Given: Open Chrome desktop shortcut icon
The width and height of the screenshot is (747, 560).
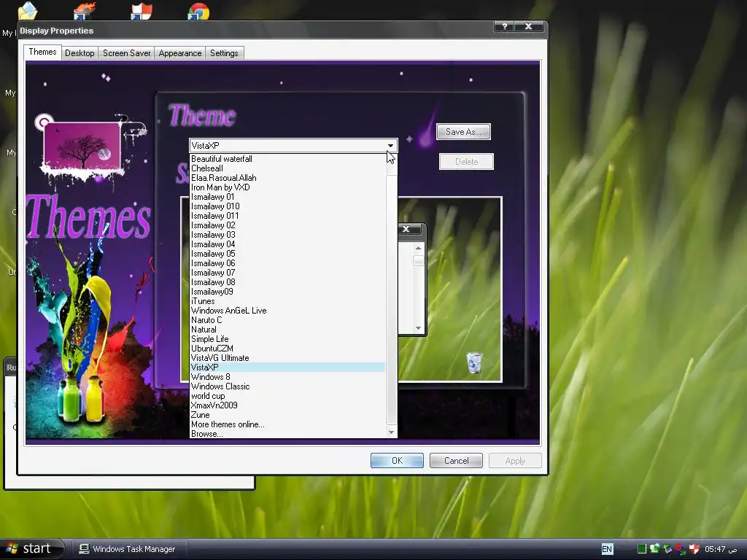Looking at the screenshot, I should 198,12.
